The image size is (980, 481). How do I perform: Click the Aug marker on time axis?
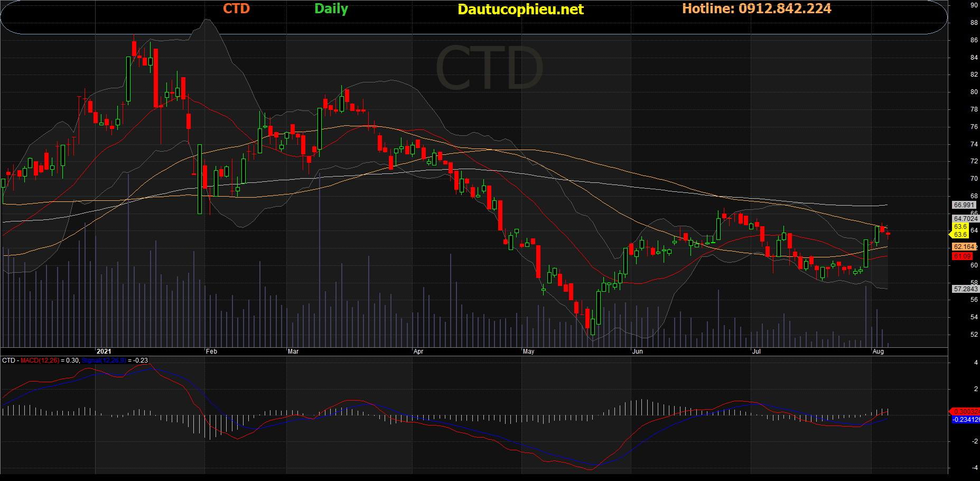pyautogui.click(x=878, y=351)
